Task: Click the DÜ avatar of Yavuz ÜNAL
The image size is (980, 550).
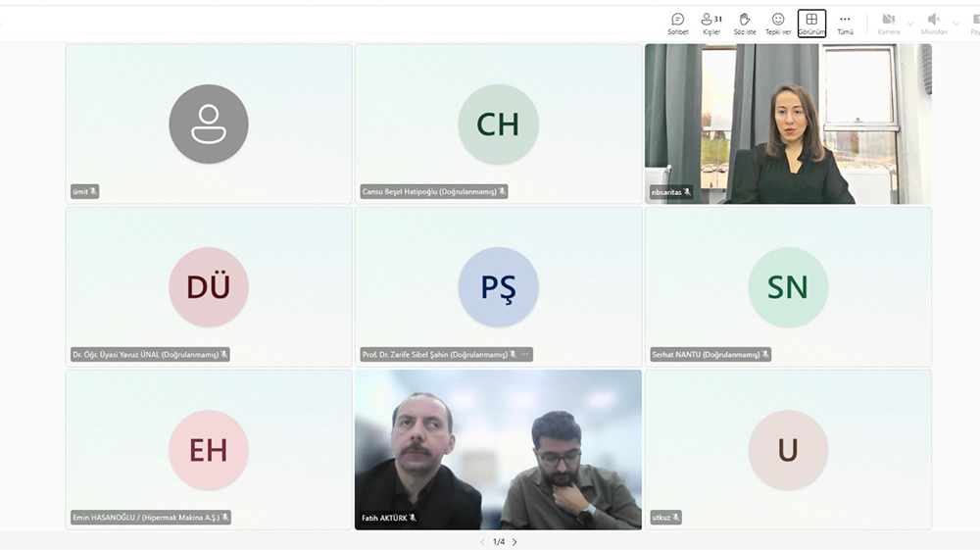Action: [208, 287]
